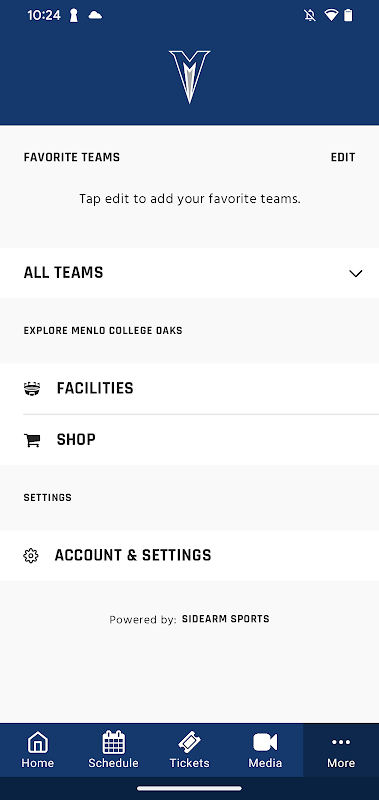Tap the gear icon for Account & Settings

pos(31,556)
